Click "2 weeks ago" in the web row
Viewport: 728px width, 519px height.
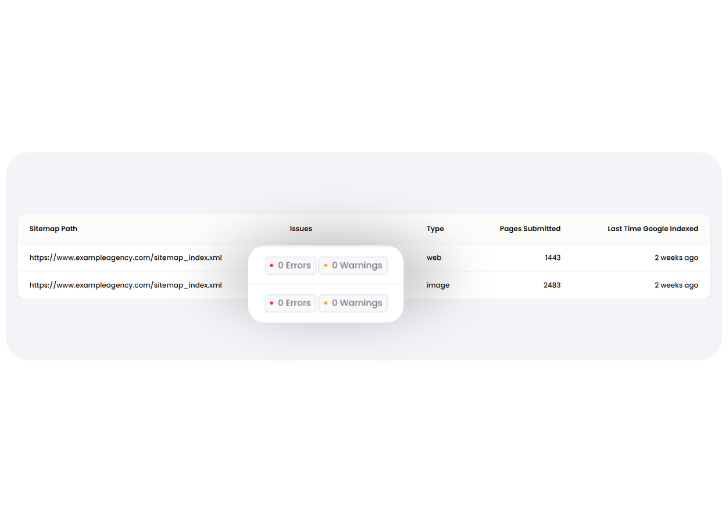676,258
